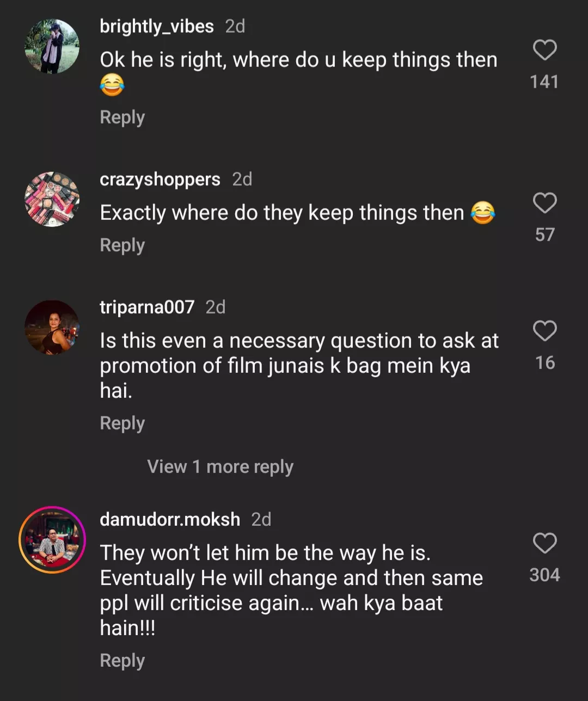Expand "View 1 more reply" thread
This screenshot has height=701, width=588.
(220, 467)
